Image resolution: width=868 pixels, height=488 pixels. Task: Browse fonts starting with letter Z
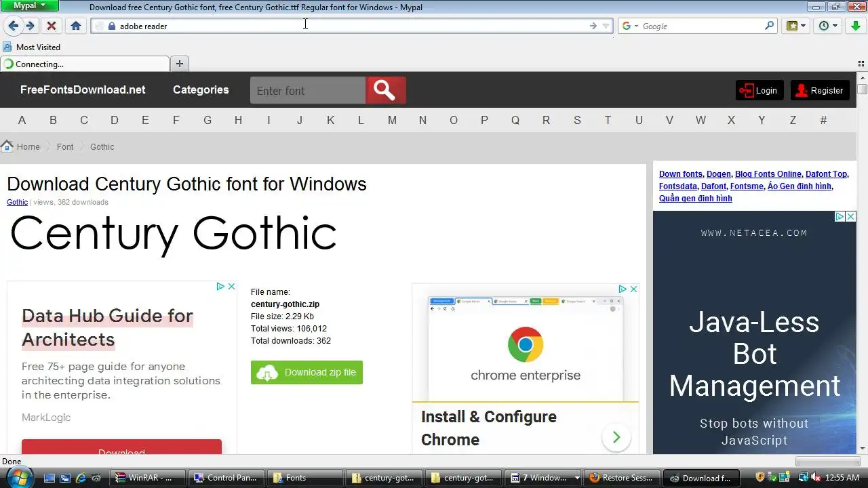tap(793, 120)
